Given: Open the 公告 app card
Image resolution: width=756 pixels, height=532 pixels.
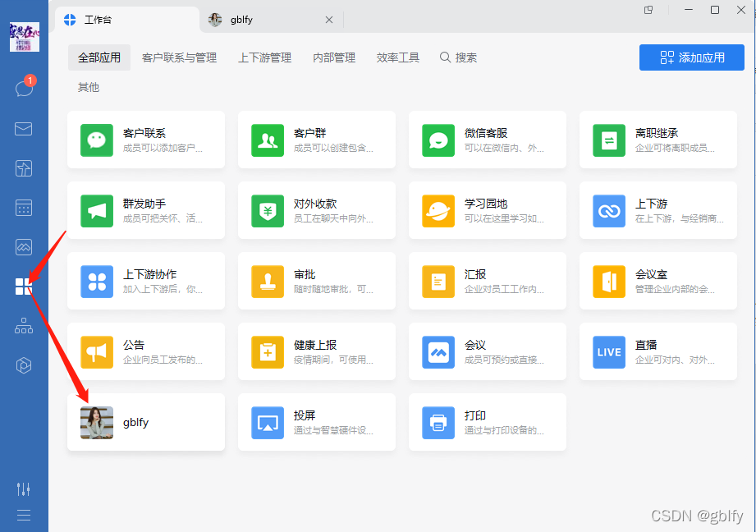Looking at the screenshot, I should coord(146,351).
